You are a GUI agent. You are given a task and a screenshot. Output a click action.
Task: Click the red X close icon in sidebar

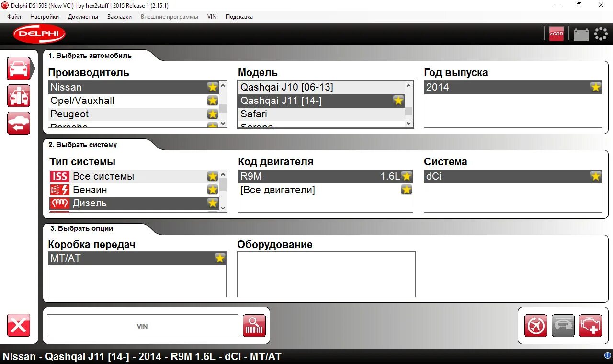tap(19, 326)
